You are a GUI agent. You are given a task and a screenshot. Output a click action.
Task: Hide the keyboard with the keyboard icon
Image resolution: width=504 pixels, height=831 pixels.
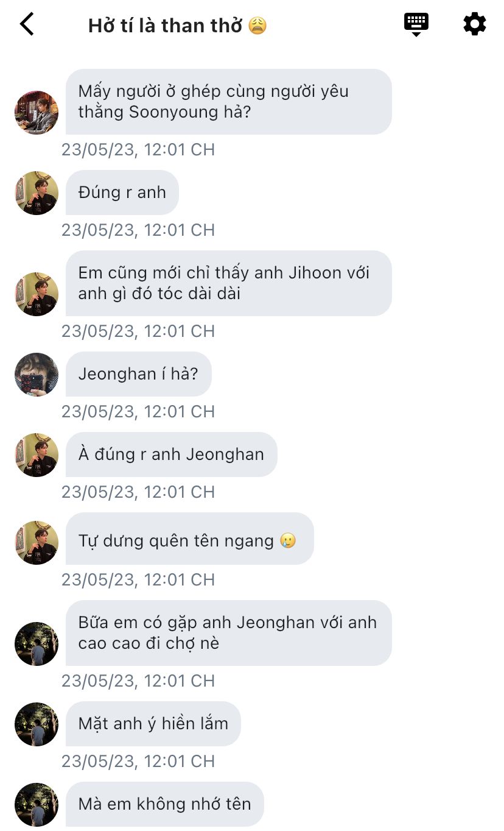[416, 24]
